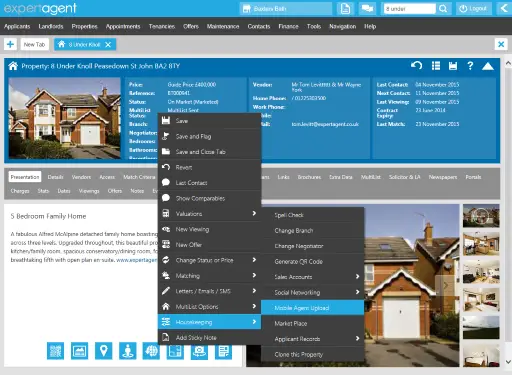Select Add Sticky Note
Screen dimensions: 512x375
point(209,338)
